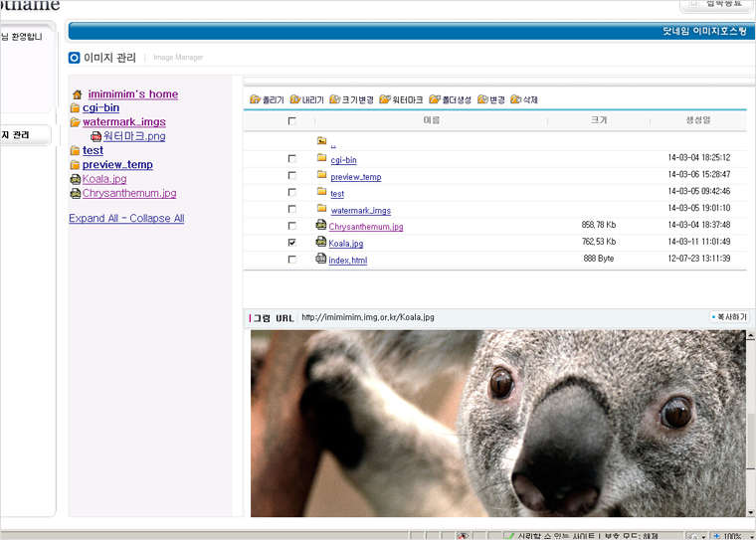This screenshot has height=540, width=756.
Task: Open index.html link in file list
Action: 347,261
